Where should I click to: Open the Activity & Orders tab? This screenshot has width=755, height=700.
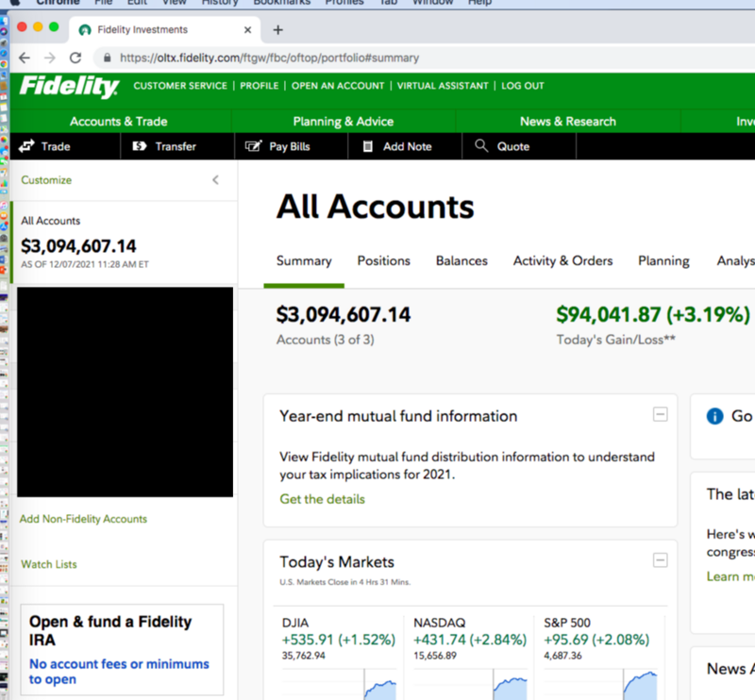[x=562, y=261]
